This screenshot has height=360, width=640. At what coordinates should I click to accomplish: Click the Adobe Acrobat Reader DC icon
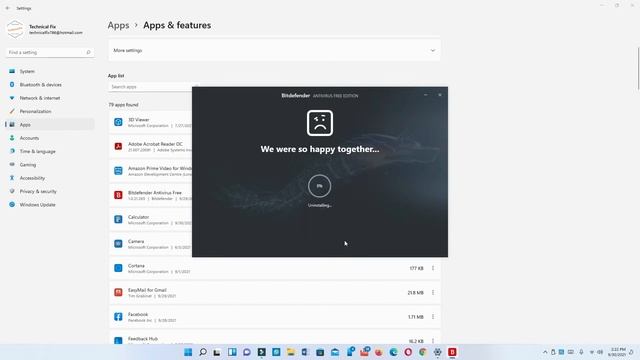(x=118, y=147)
